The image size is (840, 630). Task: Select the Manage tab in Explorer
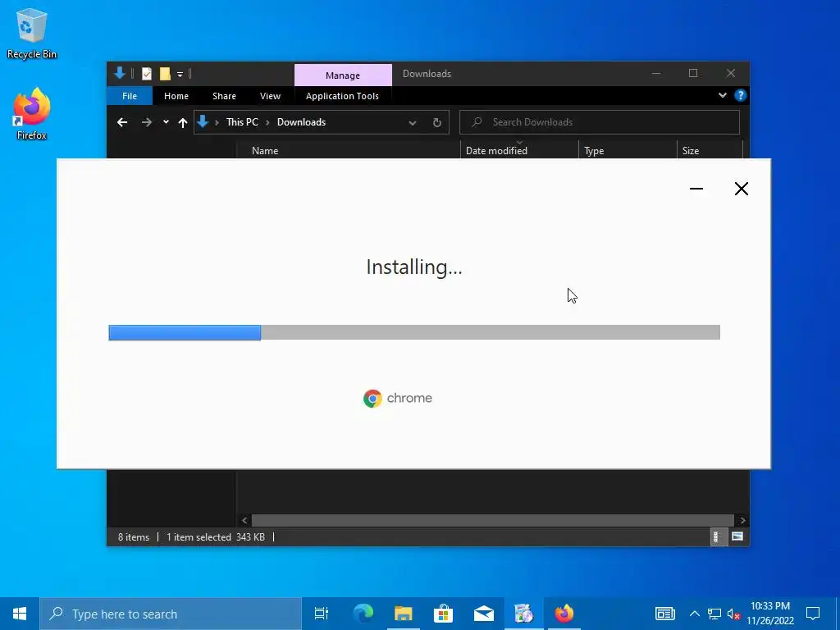(343, 75)
